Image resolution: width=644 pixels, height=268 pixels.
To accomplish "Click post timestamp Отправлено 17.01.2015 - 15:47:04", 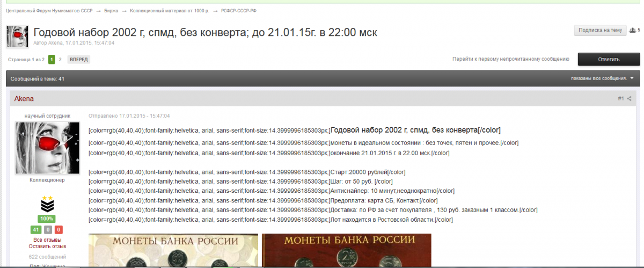I will click(x=129, y=116).
